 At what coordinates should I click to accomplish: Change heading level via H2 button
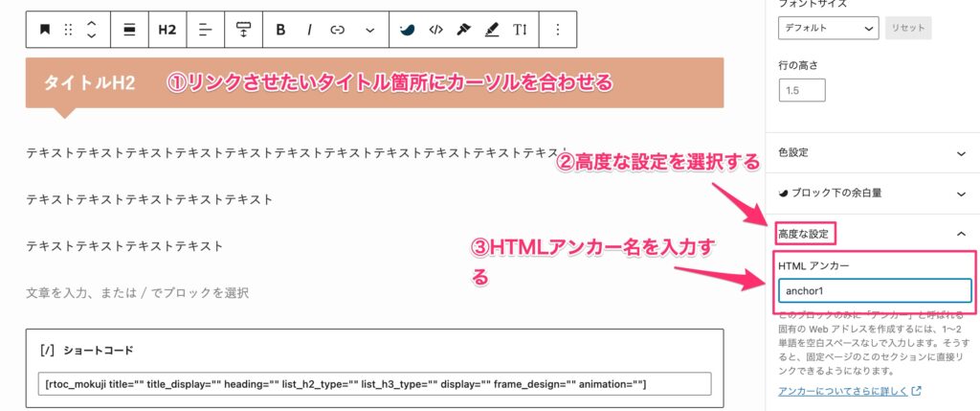tap(167, 30)
